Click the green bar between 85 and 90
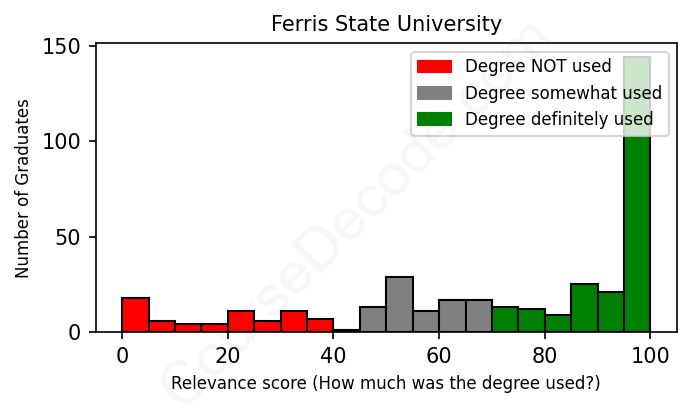The width and height of the screenshot is (691, 408). coord(584,308)
